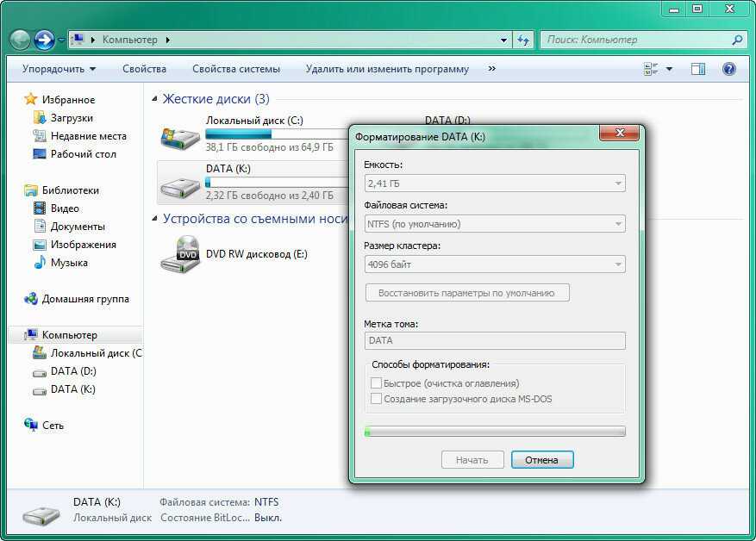Click the Изображения library icon
The image size is (756, 541).
(39, 245)
